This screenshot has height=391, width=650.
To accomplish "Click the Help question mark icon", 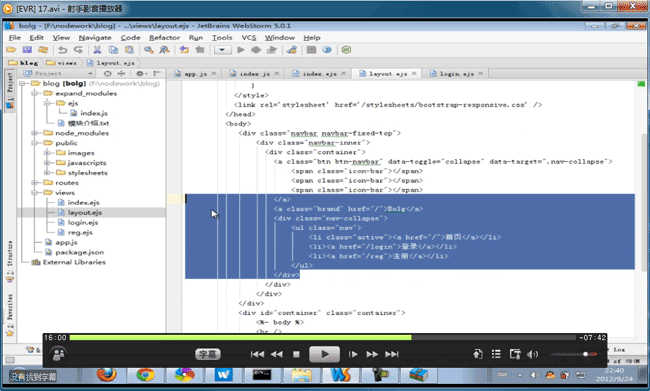I will click(x=327, y=50).
